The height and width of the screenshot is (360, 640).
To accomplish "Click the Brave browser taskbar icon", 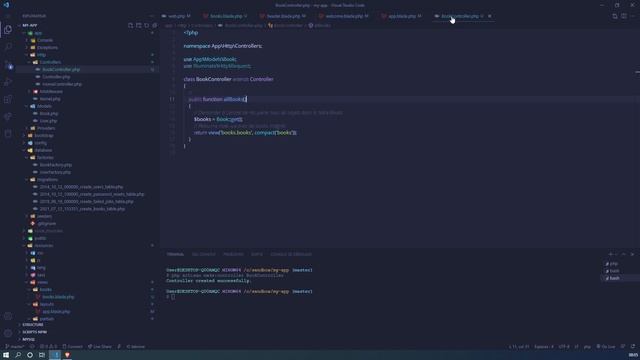I will click(x=67, y=355).
